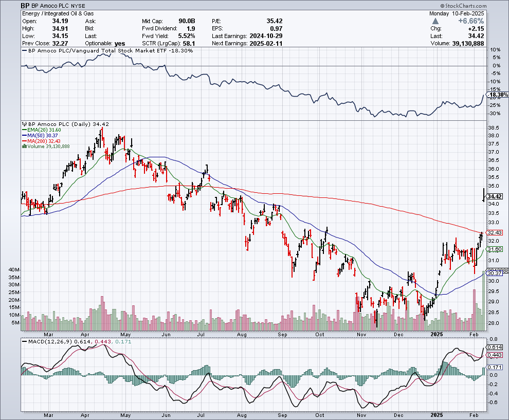
Task: Click the P/E value 35.42
Action: coord(275,21)
